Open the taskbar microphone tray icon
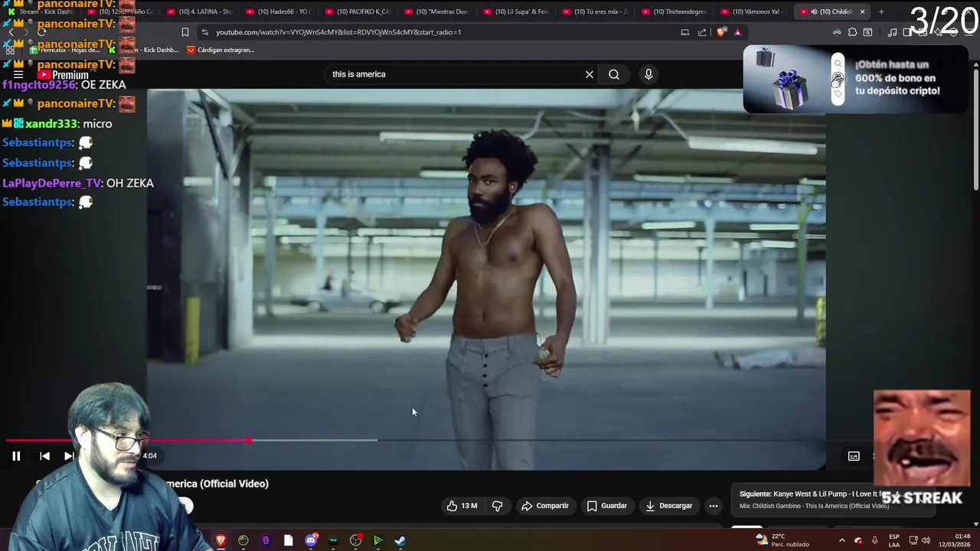The width and height of the screenshot is (980, 551). pyautogui.click(x=874, y=540)
